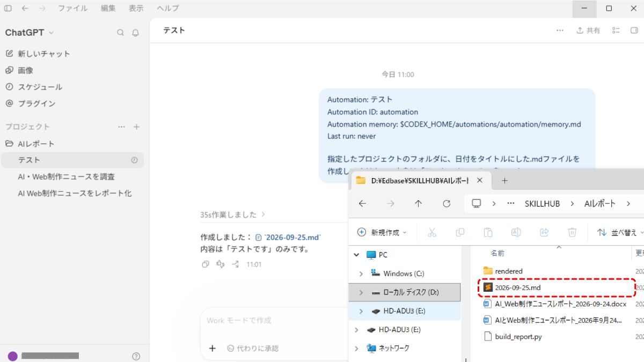Click the Rename icon in Explorer toolbar
The image size is (644, 362).
coord(516,232)
